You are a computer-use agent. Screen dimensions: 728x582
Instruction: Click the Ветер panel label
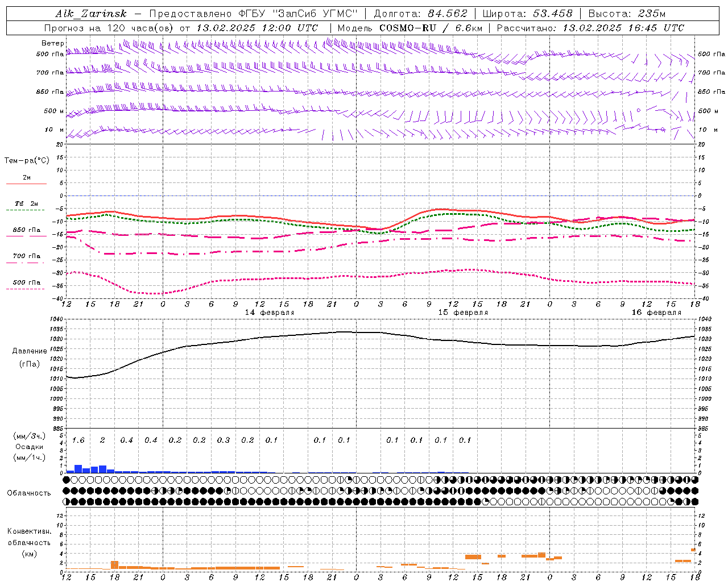tap(52, 43)
